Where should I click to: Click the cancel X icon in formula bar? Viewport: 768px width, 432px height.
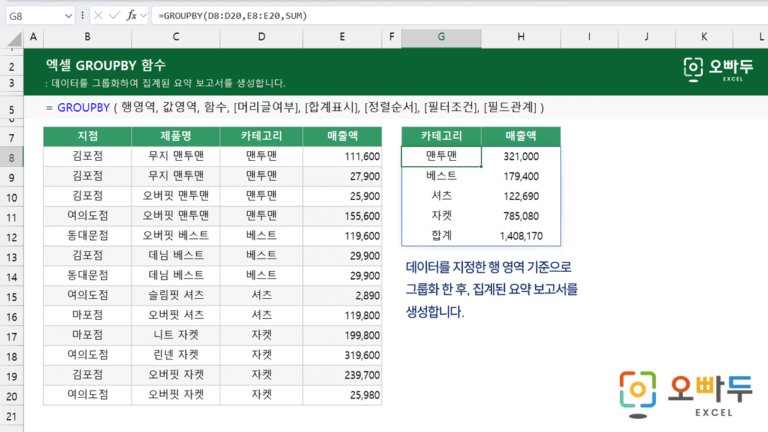[x=98, y=16]
